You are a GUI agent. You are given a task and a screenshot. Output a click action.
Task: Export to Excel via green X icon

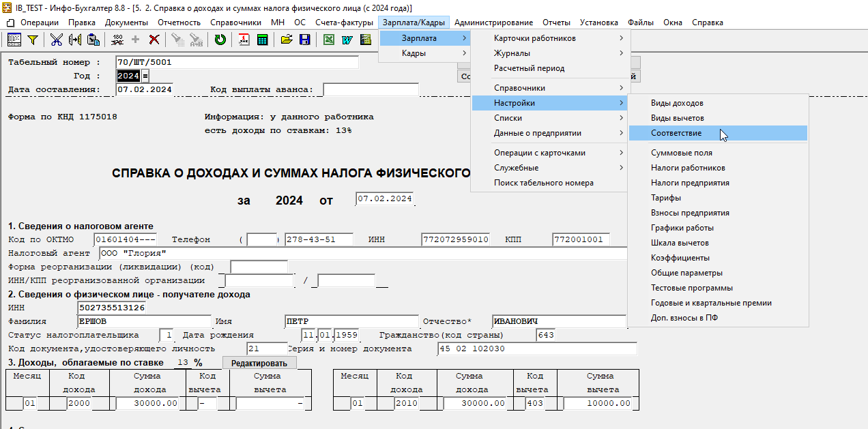pyautogui.click(x=329, y=40)
